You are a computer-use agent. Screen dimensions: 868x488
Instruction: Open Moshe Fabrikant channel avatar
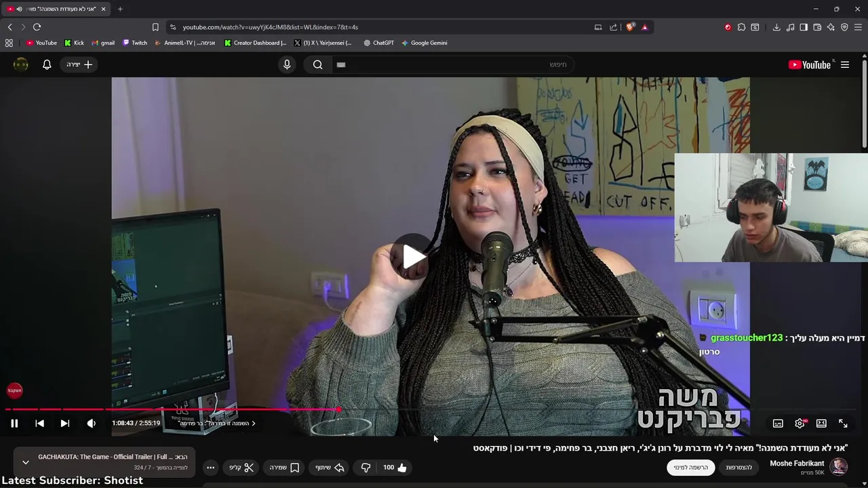[840, 466]
